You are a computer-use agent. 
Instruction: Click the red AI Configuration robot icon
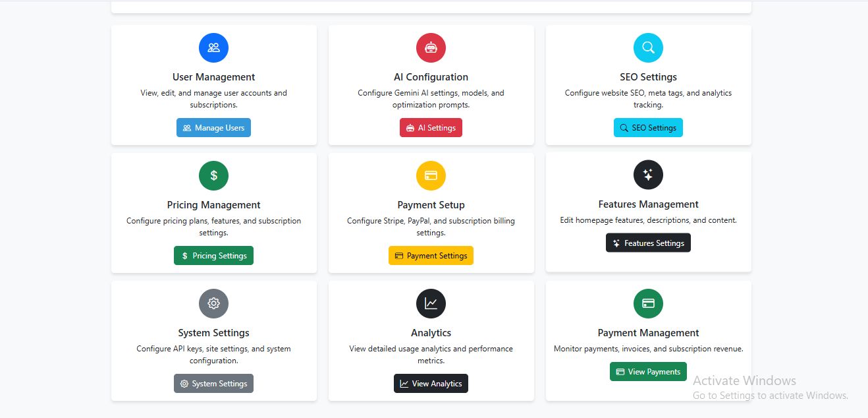click(431, 47)
